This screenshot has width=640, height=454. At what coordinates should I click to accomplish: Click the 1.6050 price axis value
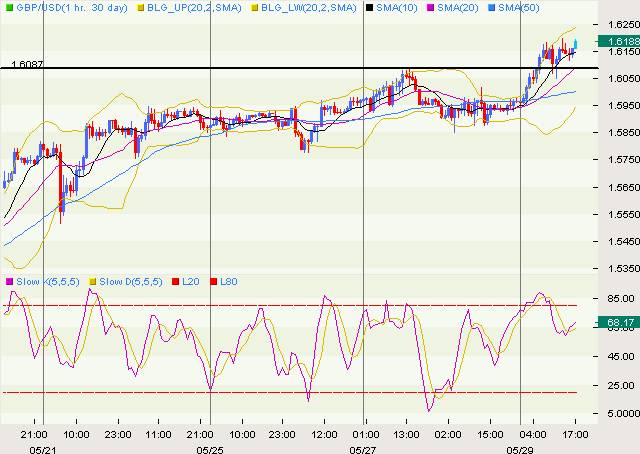[x=624, y=78]
